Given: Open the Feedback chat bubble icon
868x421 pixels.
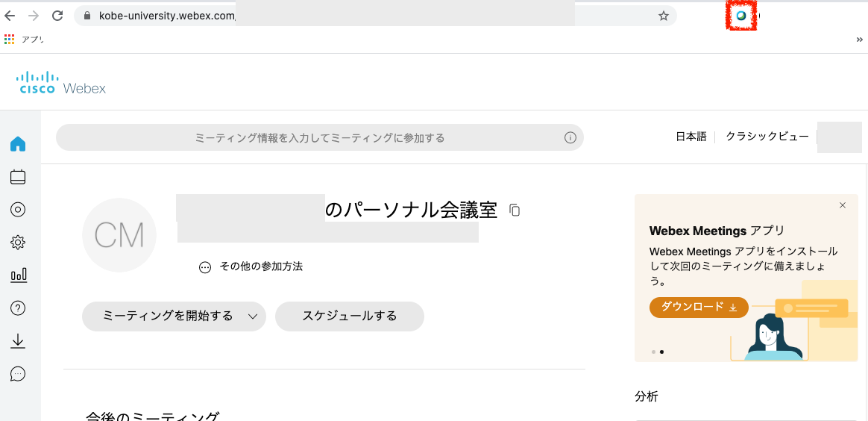Looking at the screenshot, I should 18,374.
